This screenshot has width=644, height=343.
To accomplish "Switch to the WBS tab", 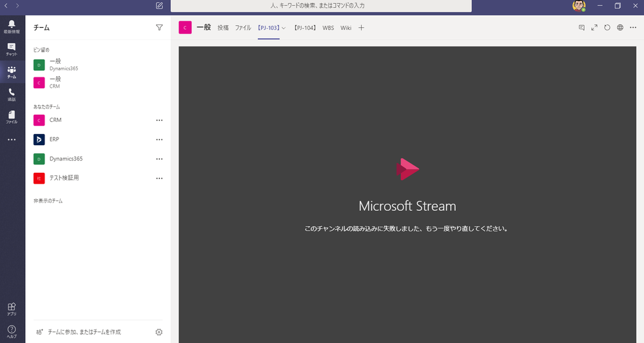I will (x=328, y=28).
